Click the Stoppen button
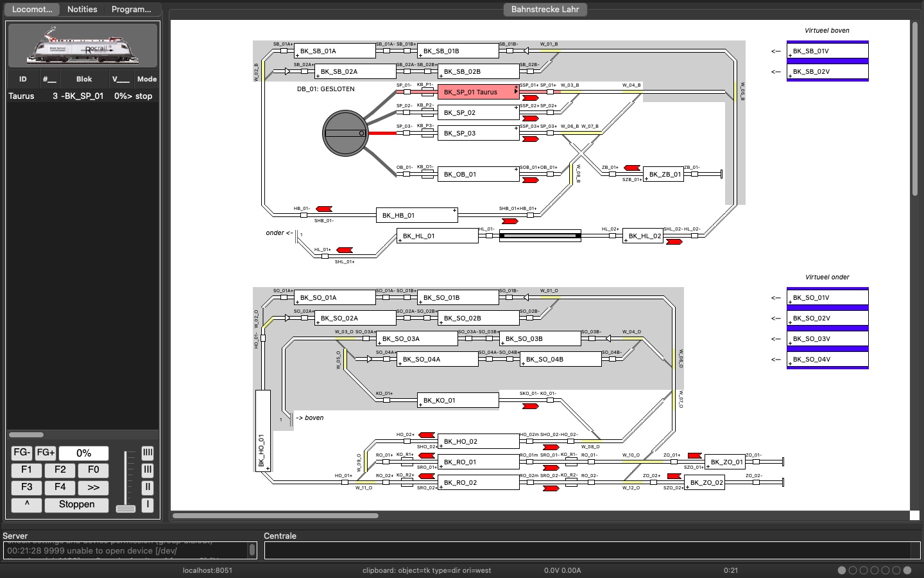924x578 pixels. coord(77,505)
